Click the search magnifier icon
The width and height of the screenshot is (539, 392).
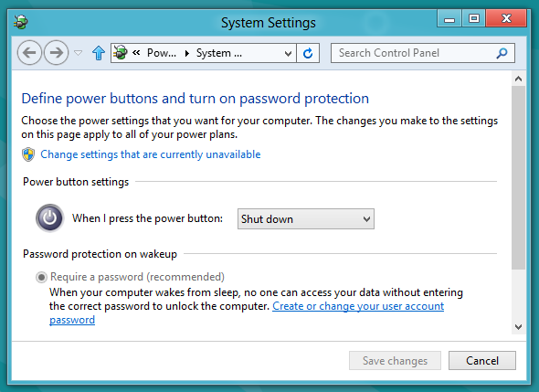[502, 53]
